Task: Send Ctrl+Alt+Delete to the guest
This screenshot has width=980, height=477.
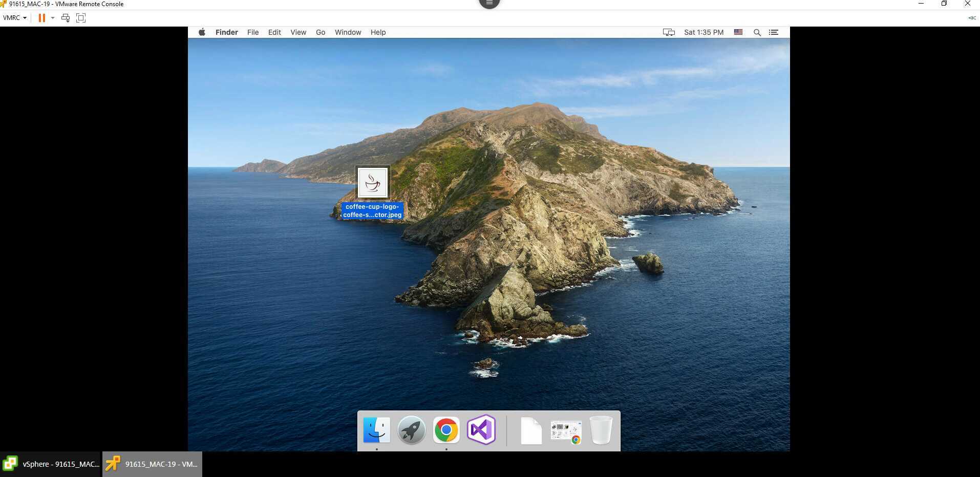Action: coord(66,17)
